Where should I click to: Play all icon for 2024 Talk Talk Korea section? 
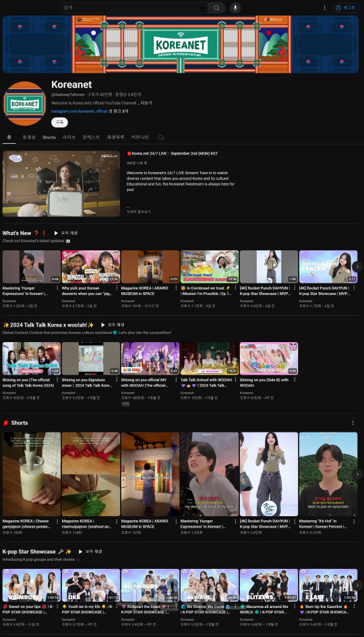pyautogui.click(x=103, y=325)
